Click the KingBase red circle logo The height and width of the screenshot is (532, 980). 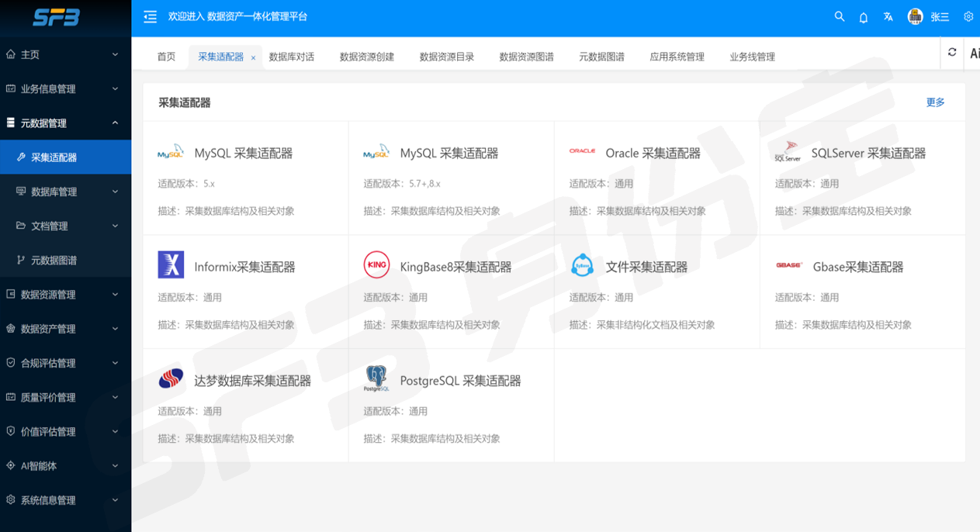click(376, 264)
